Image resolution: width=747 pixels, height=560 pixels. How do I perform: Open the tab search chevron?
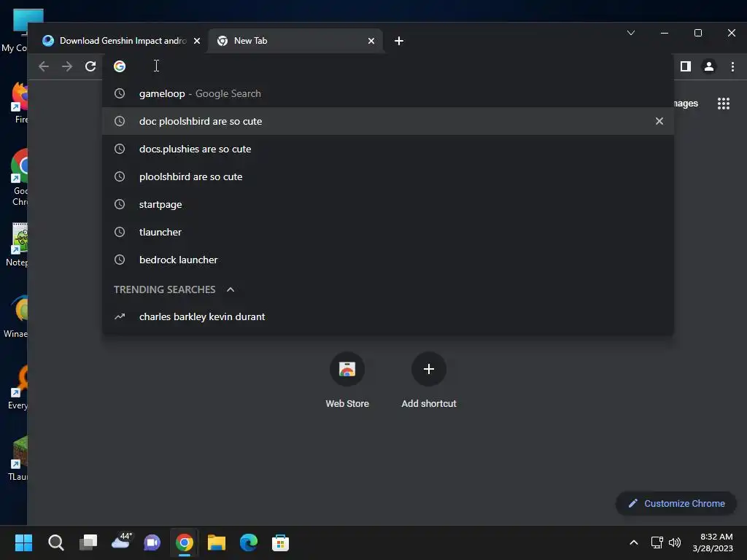pos(631,33)
